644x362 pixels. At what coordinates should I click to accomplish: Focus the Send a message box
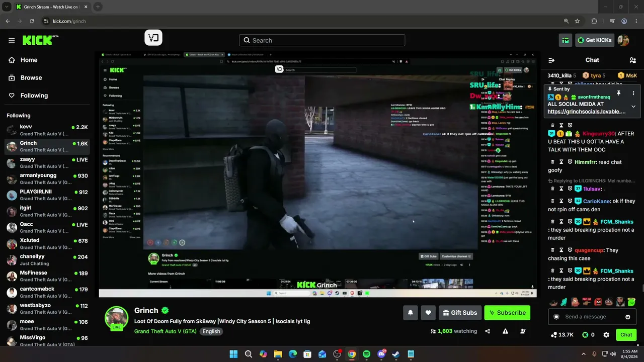click(x=592, y=317)
